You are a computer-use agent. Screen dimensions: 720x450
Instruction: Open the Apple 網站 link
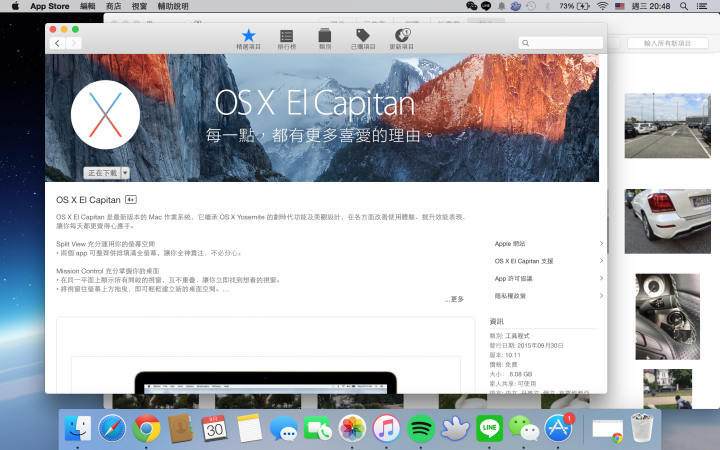[510, 244]
